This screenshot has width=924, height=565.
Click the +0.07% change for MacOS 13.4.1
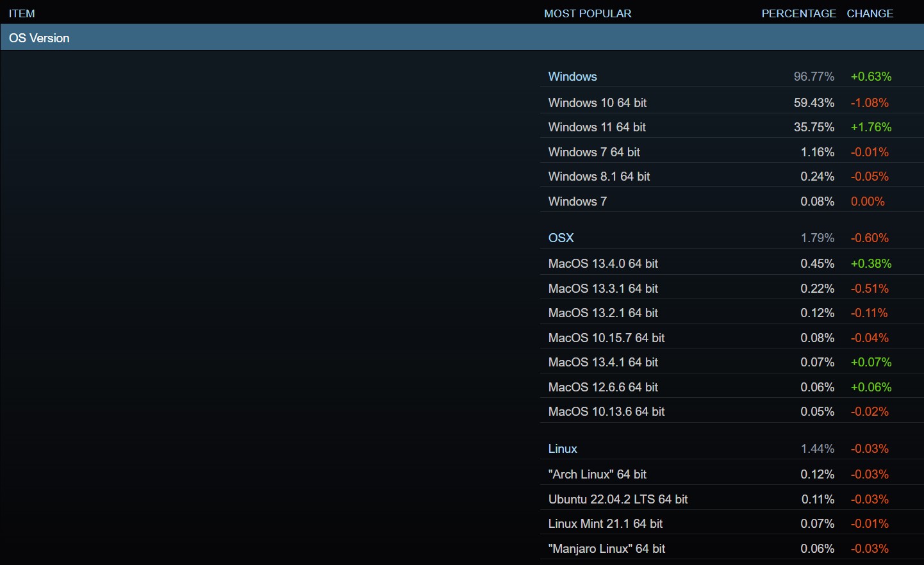[x=871, y=362]
